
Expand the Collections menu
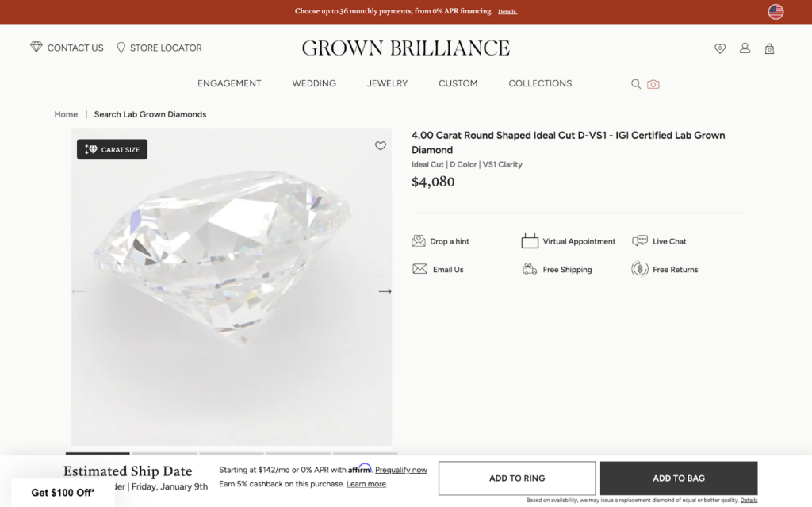pos(540,83)
